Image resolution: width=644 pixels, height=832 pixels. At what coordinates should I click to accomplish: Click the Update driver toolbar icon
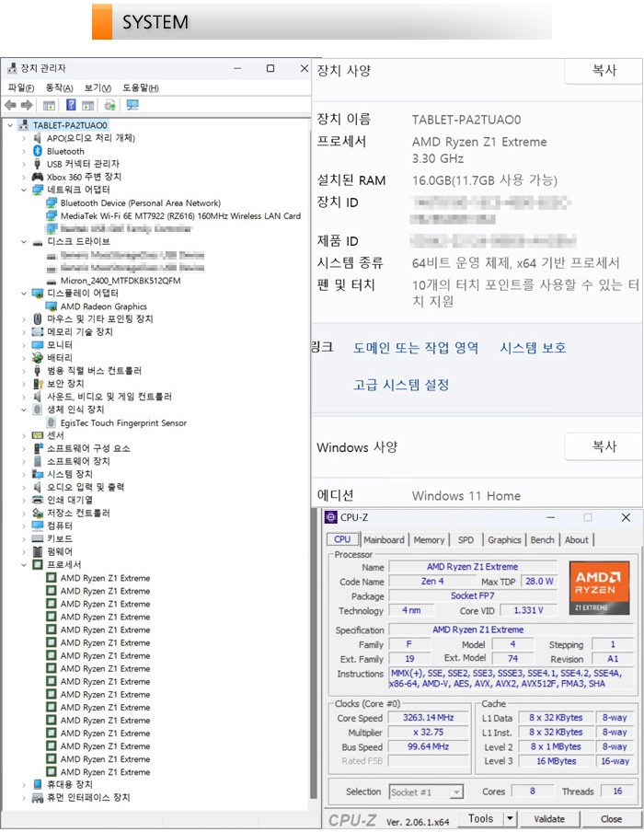click(x=110, y=105)
